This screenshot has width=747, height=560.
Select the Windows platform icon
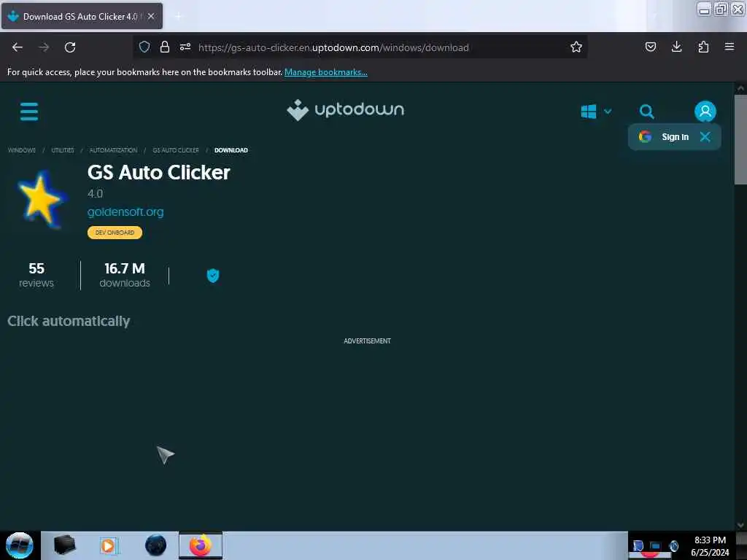(589, 112)
